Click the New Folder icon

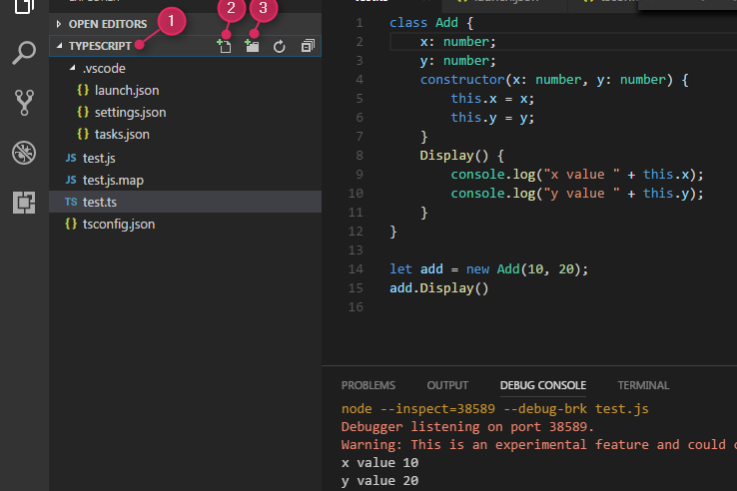tap(252, 46)
